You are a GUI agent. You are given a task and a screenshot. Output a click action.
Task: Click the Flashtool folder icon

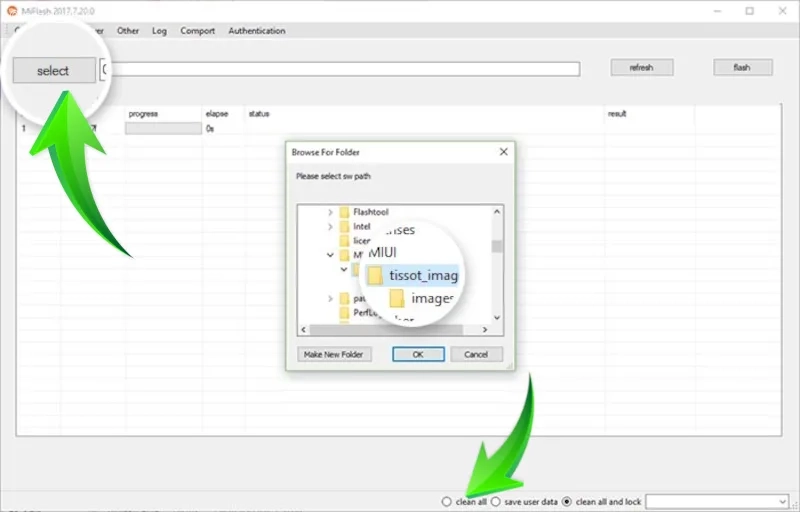click(345, 212)
